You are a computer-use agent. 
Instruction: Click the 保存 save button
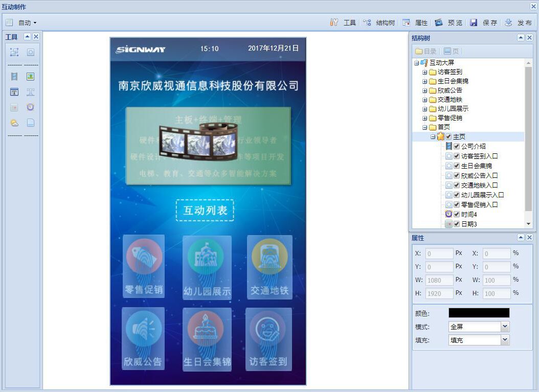[484, 23]
